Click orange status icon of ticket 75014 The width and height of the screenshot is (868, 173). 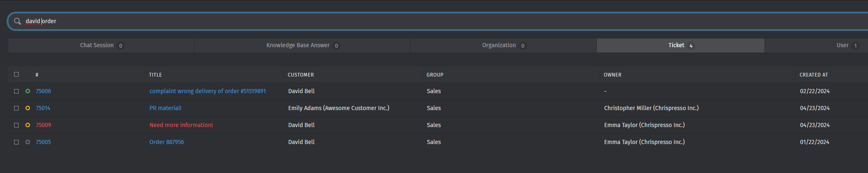click(x=28, y=108)
